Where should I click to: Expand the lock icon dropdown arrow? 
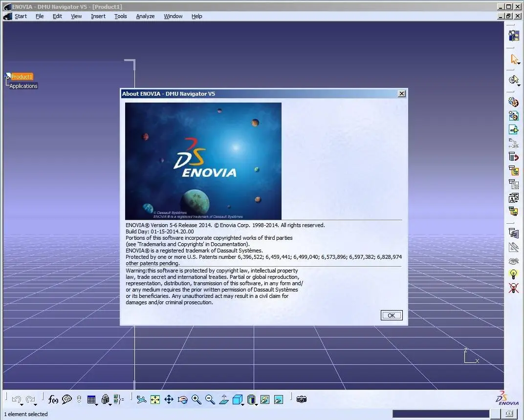110,405
